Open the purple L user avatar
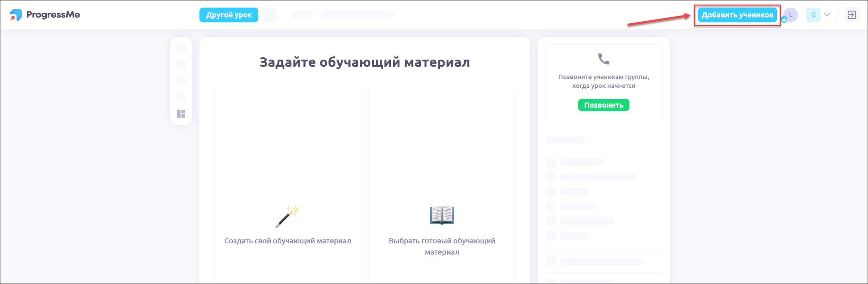The width and height of the screenshot is (868, 284). [791, 14]
